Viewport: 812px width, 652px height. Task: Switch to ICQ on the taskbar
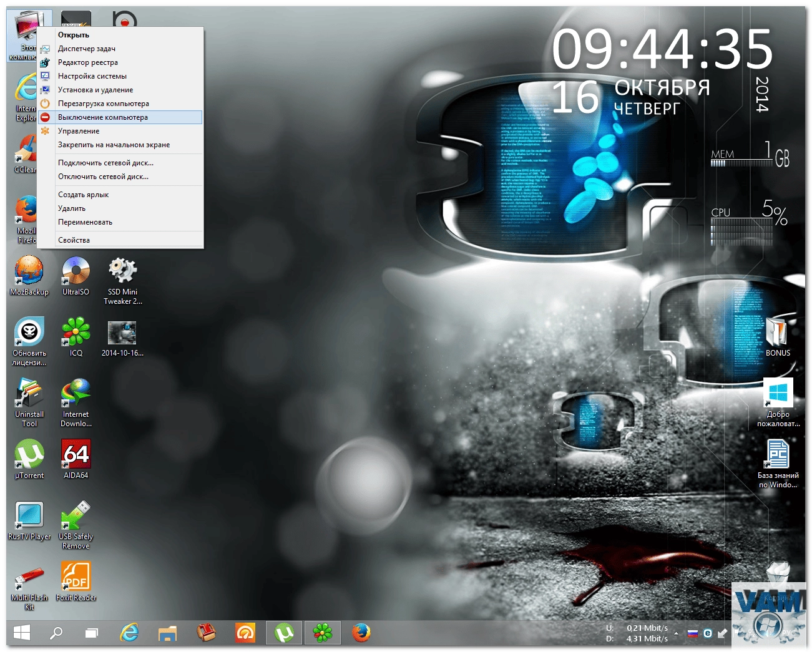323,633
